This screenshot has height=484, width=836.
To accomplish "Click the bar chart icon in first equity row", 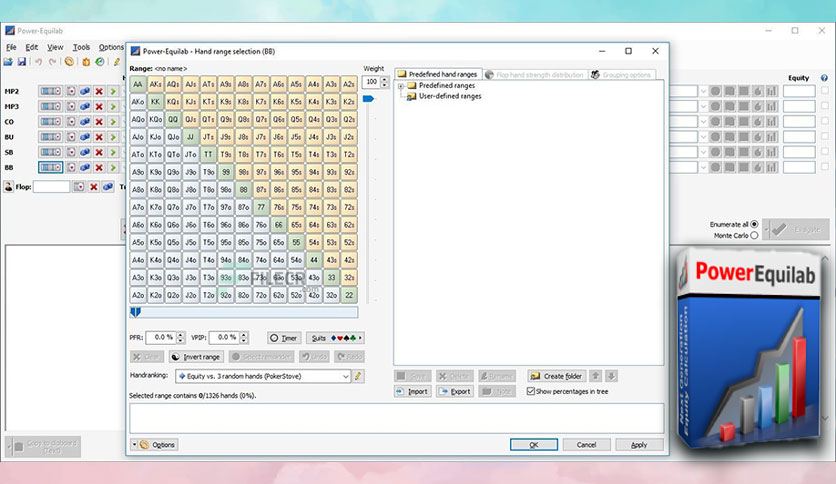I will 771,91.
